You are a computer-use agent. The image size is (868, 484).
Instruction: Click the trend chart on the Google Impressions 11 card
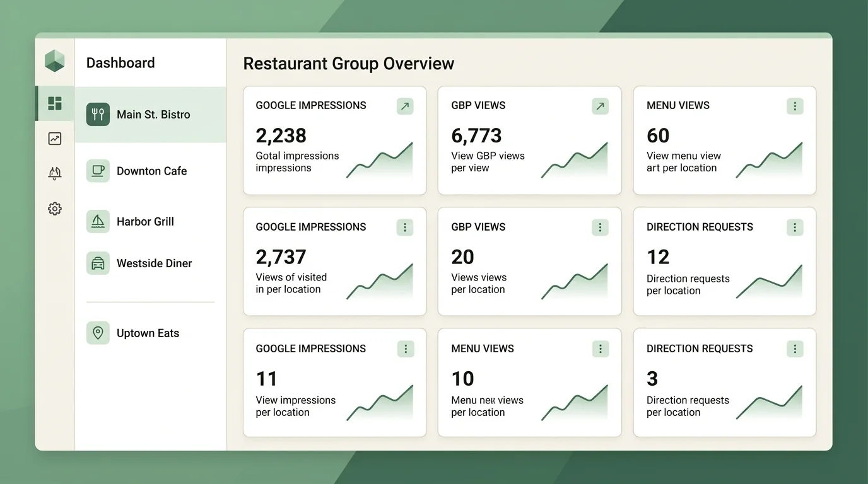click(380, 404)
